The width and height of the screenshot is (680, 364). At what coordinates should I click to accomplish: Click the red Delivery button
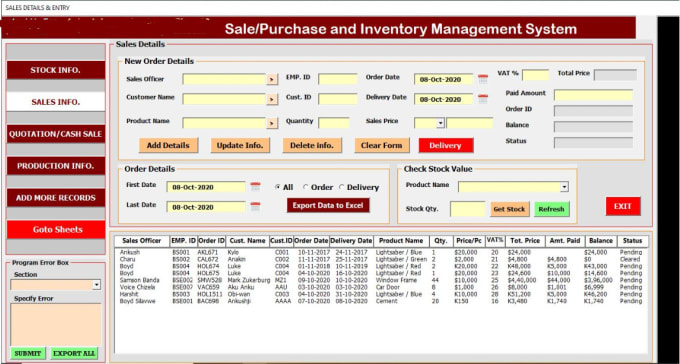click(x=446, y=145)
